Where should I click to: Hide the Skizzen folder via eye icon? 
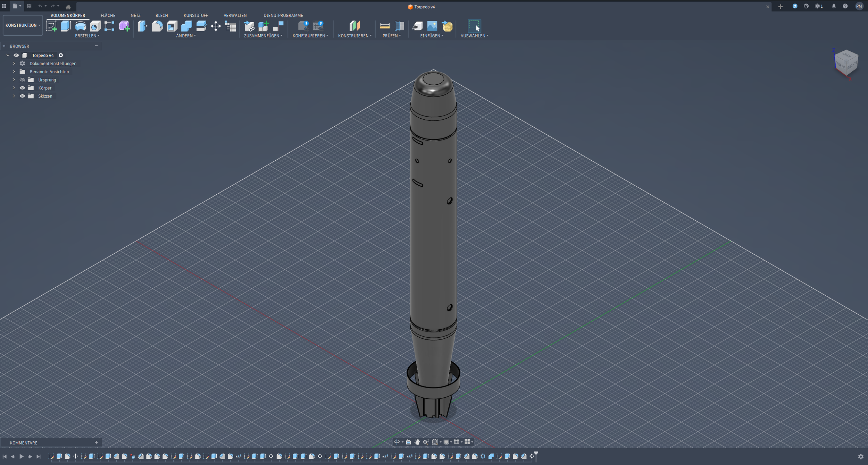coord(22,96)
